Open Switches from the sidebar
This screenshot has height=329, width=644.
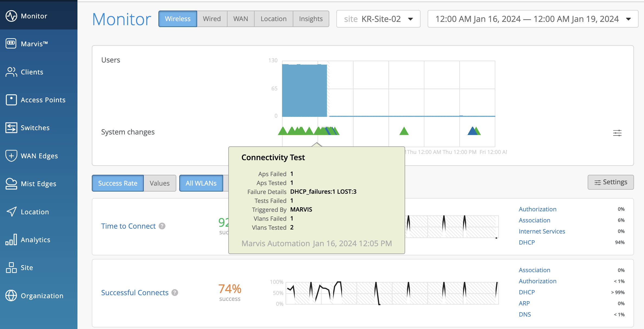(x=35, y=128)
